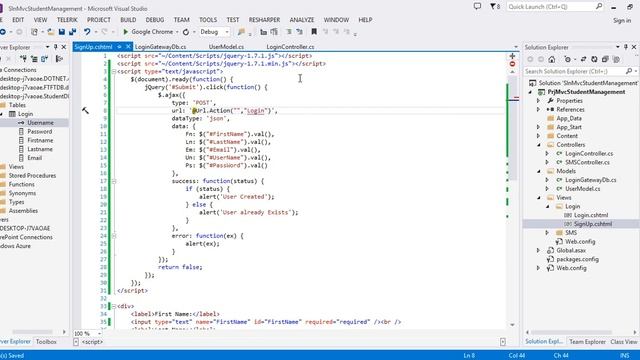
Task: Collapse the Models folder in Solution Explorer
Action: click(539, 171)
